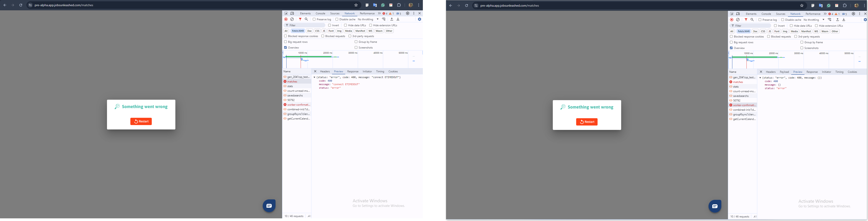
Task: Stop network recording with the red record icon in left DevTools
Action: tap(286, 19)
